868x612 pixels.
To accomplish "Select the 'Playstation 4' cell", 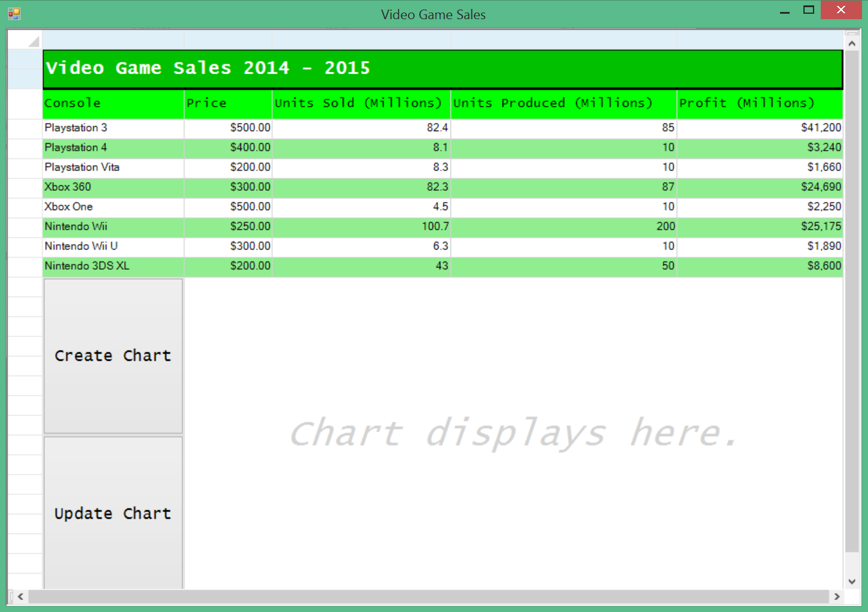I will pyautogui.click(x=113, y=148).
